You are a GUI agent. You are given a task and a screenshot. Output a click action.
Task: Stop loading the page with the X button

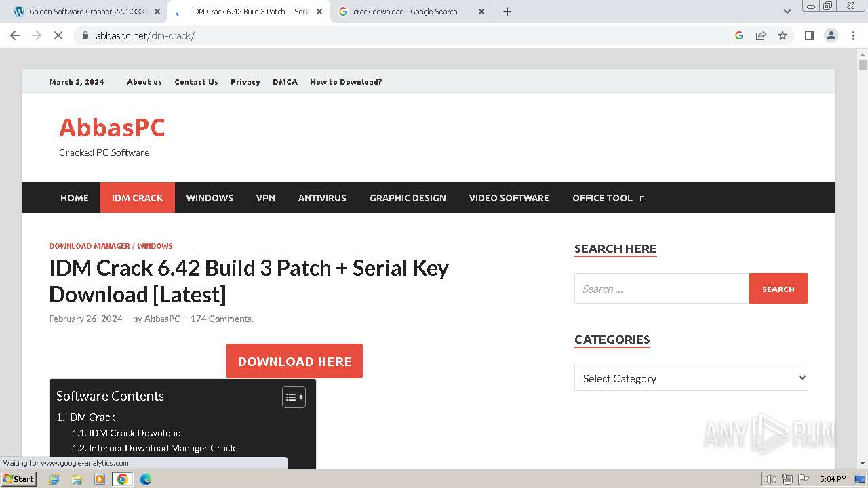(x=58, y=35)
